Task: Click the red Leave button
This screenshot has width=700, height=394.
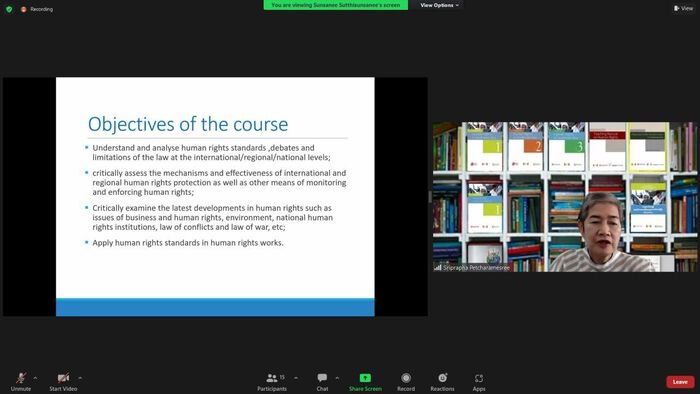Action: point(680,382)
